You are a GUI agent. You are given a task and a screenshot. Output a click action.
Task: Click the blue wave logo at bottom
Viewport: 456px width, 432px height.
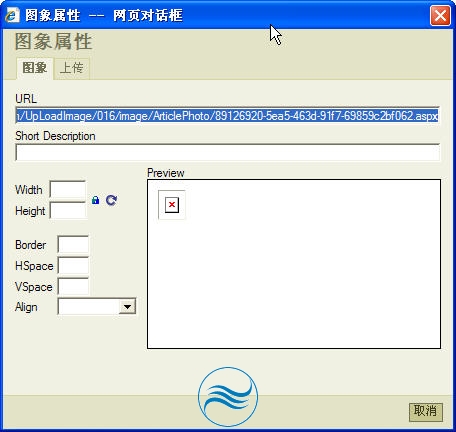coord(228,397)
